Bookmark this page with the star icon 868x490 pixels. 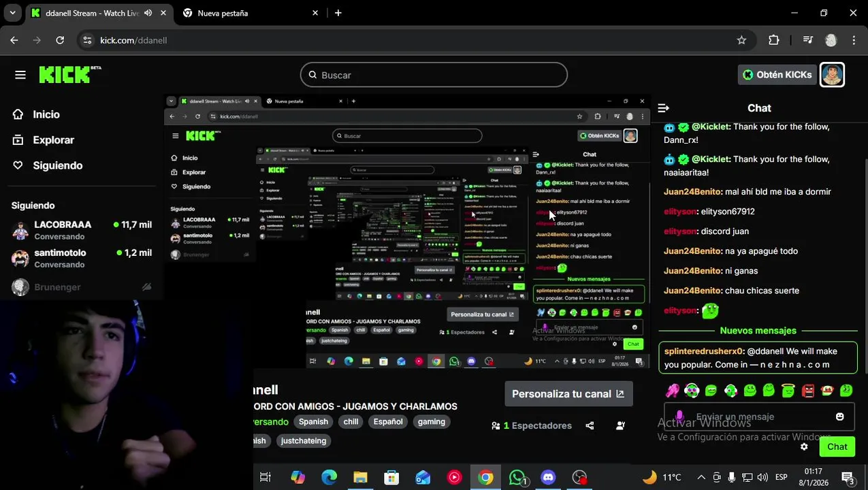[741, 40]
